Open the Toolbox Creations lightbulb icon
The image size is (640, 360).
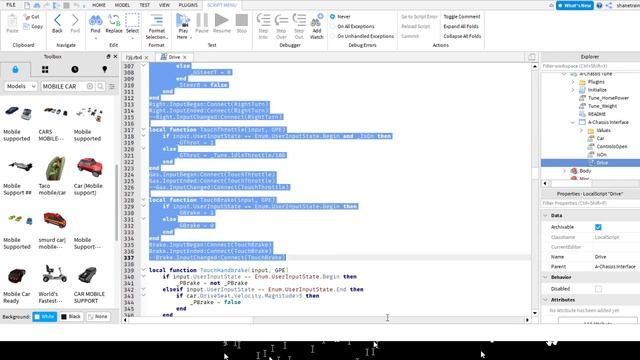[x=104, y=69]
